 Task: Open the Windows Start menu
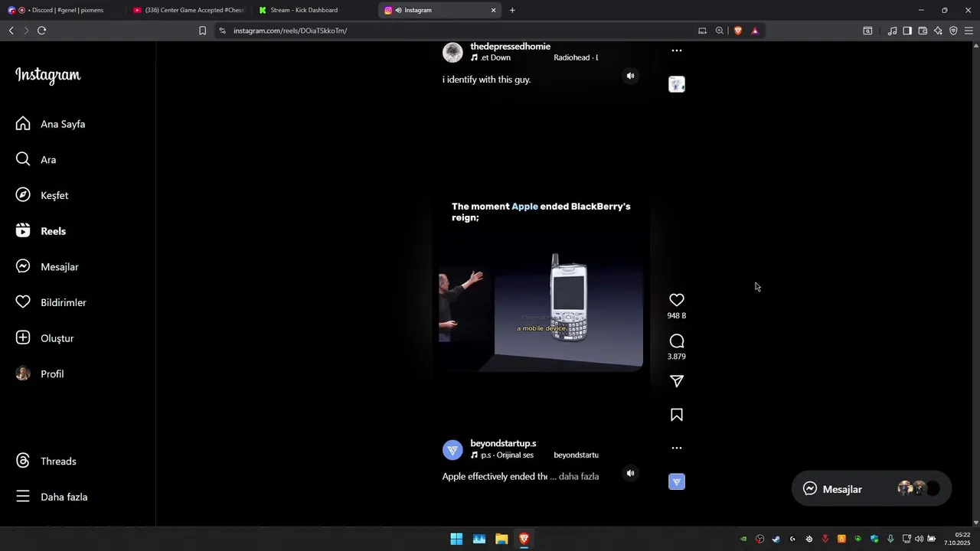tap(456, 539)
